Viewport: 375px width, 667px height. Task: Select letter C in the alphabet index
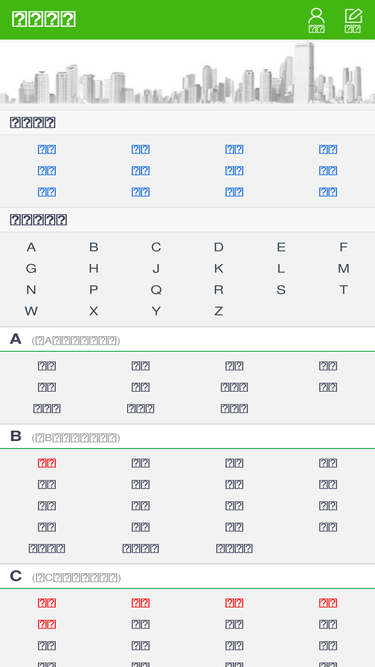(x=156, y=247)
